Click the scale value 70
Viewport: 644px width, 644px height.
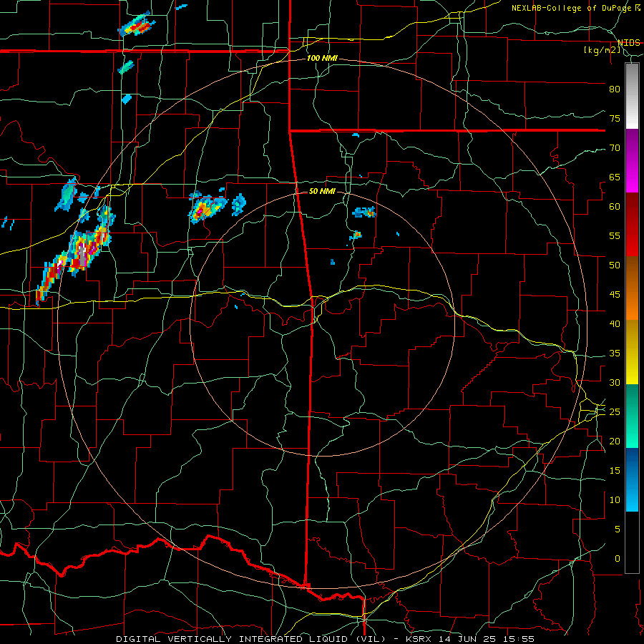point(615,148)
